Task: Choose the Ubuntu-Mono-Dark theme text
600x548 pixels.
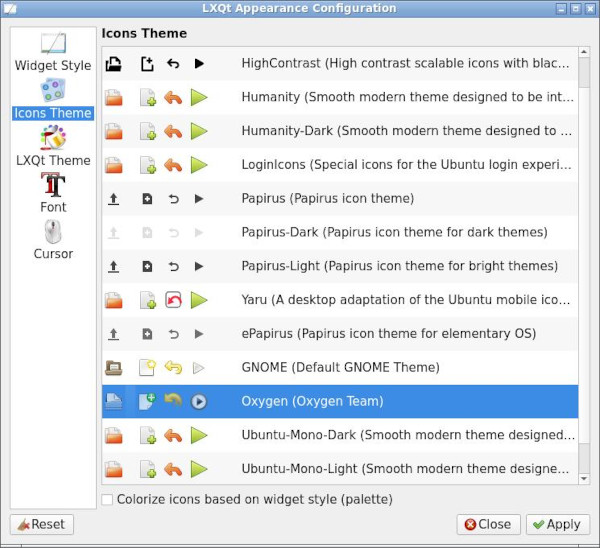Action: pos(408,435)
